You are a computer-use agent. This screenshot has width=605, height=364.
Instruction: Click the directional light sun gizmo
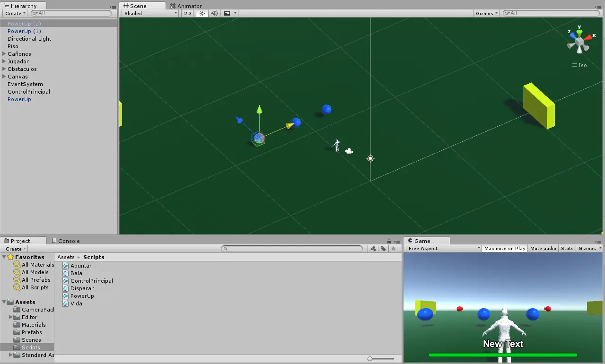pos(370,158)
